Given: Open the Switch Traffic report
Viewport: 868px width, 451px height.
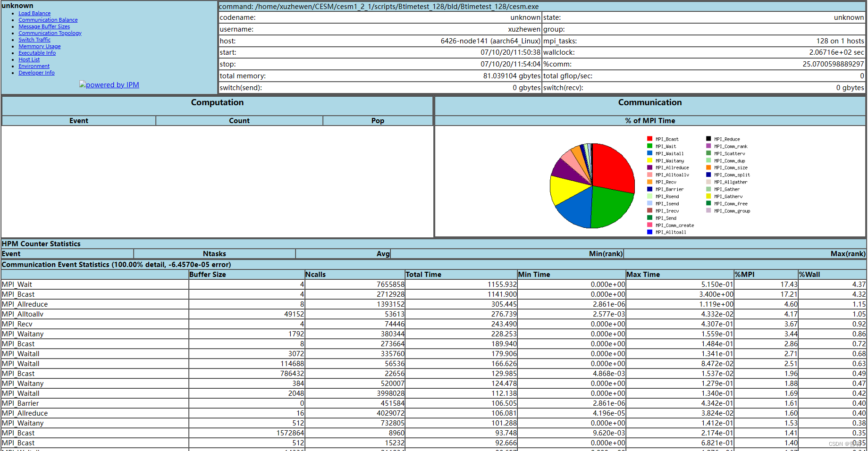Looking at the screenshot, I should pos(34,40).
